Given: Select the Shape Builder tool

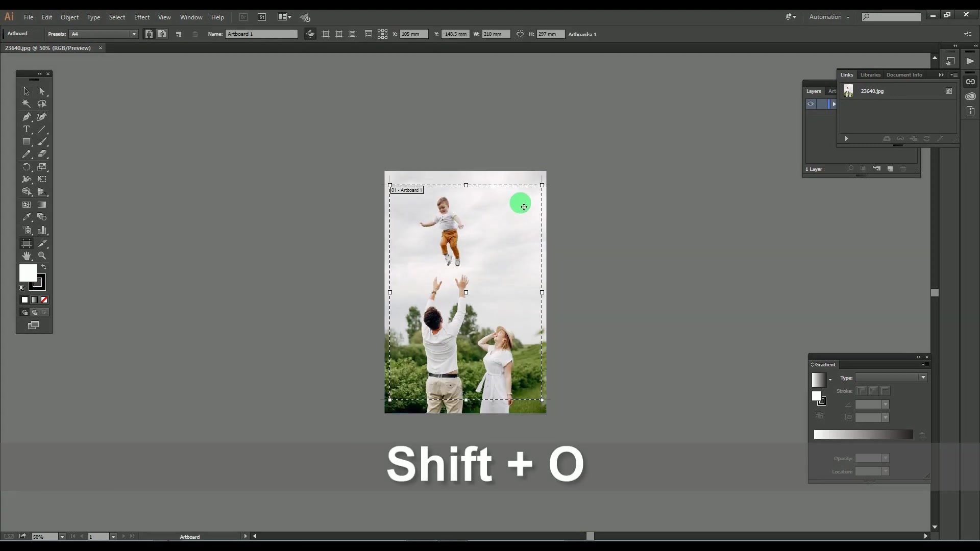Looking at the screenshot, I should pyautogui.click(x=27, y=192).
